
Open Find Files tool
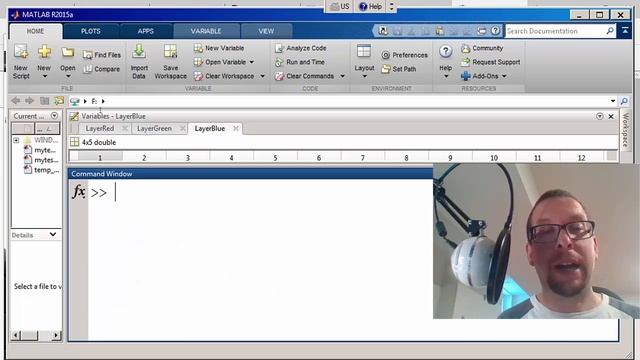tap(102, 55)
